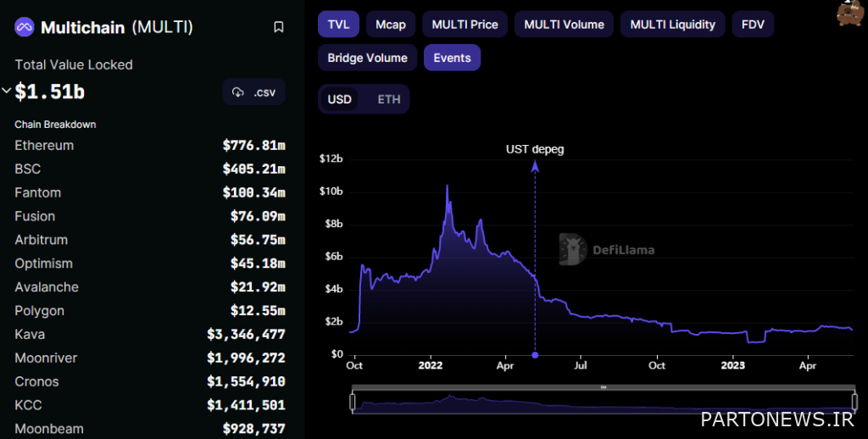The image size is (868, 439).
Task: Expand the Total Value Locked chevron
Action: (x=6, y=90)
